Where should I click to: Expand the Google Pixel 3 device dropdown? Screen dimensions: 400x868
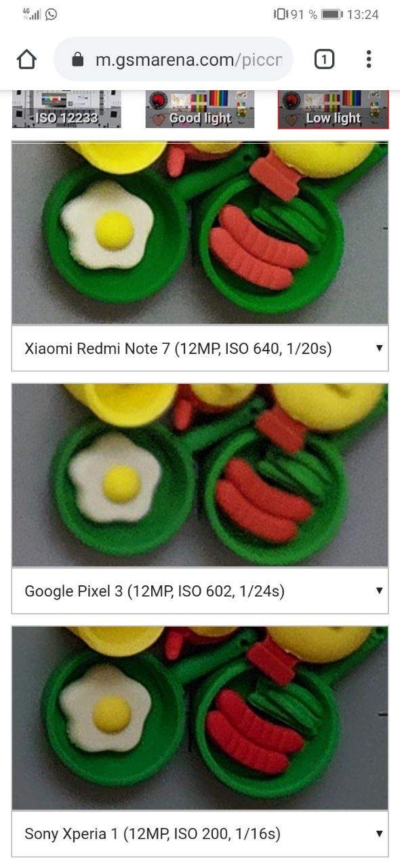[200, 591]
